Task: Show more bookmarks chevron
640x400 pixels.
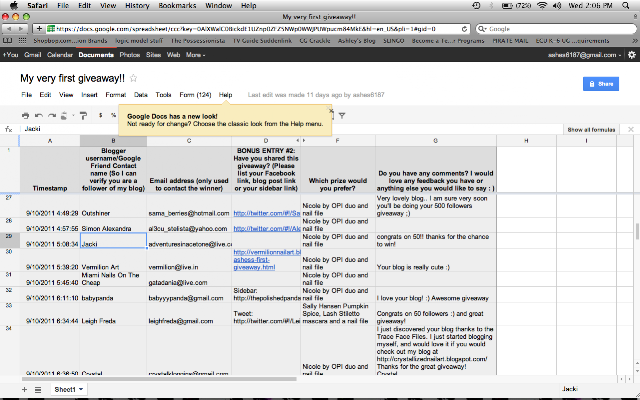Action: (x=635, y=41)
